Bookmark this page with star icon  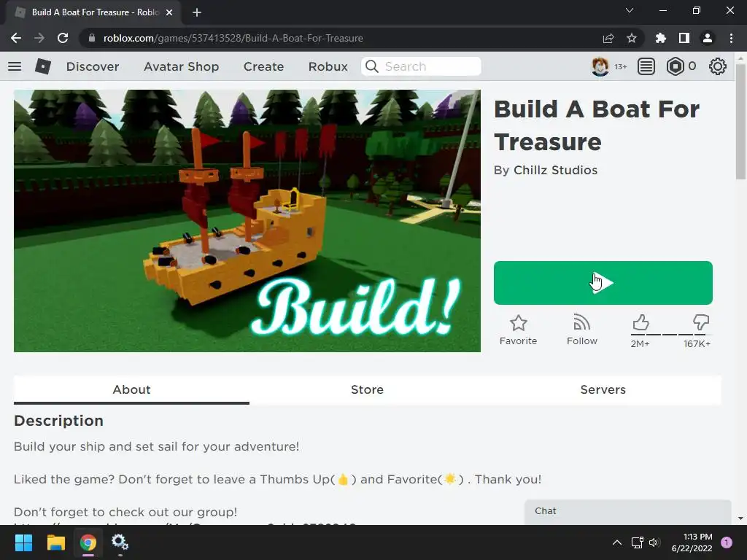point(632,38)
